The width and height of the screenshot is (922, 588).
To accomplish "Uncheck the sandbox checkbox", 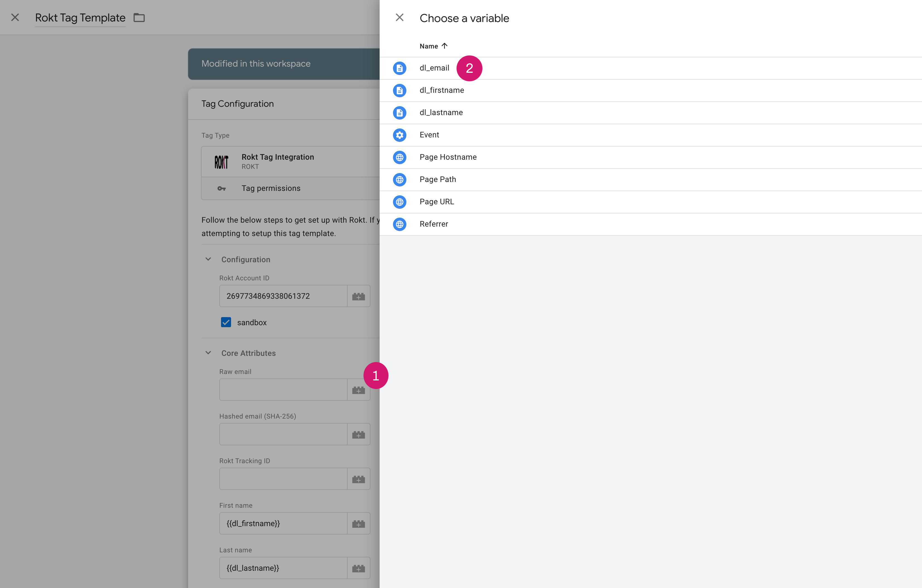I will pyautogui.click(x=226, y=322).
